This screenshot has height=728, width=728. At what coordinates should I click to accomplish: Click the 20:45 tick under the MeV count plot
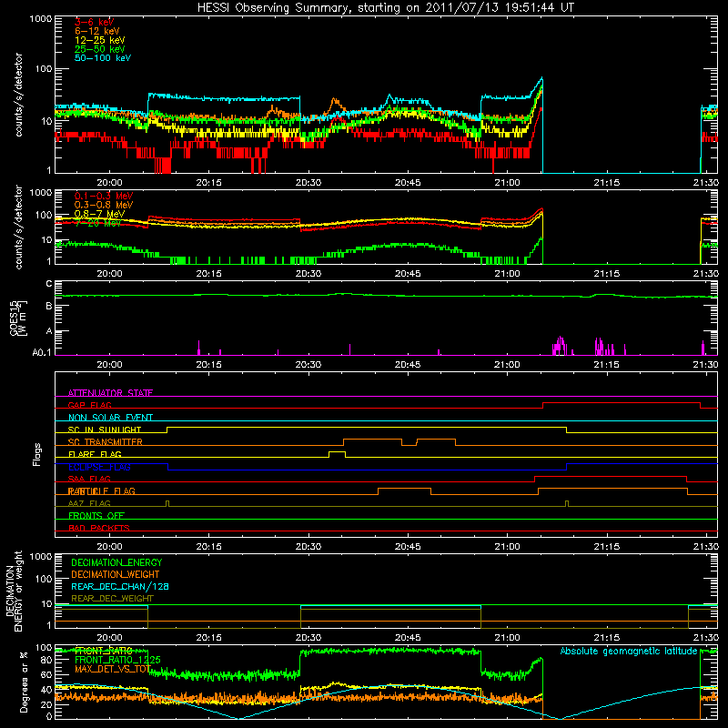408,274
